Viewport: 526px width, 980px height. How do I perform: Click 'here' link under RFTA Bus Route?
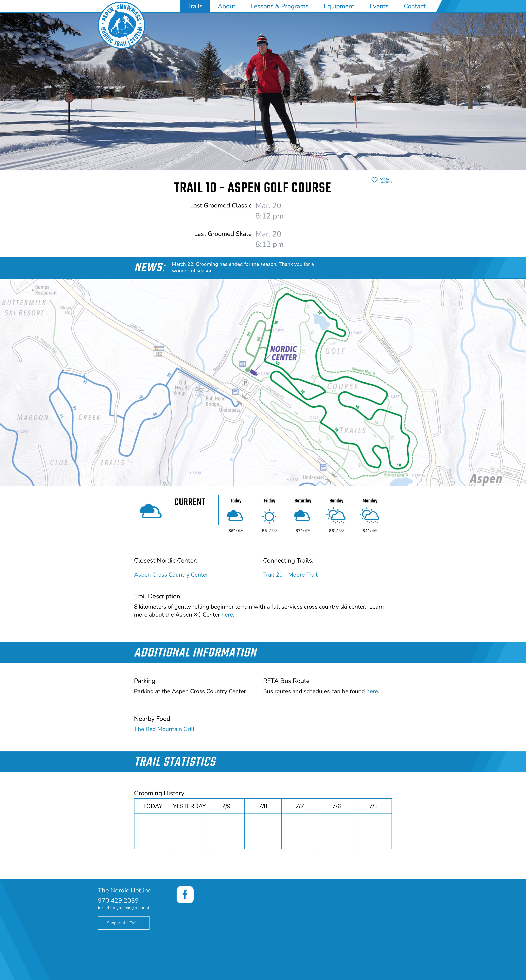coord(372,691)
